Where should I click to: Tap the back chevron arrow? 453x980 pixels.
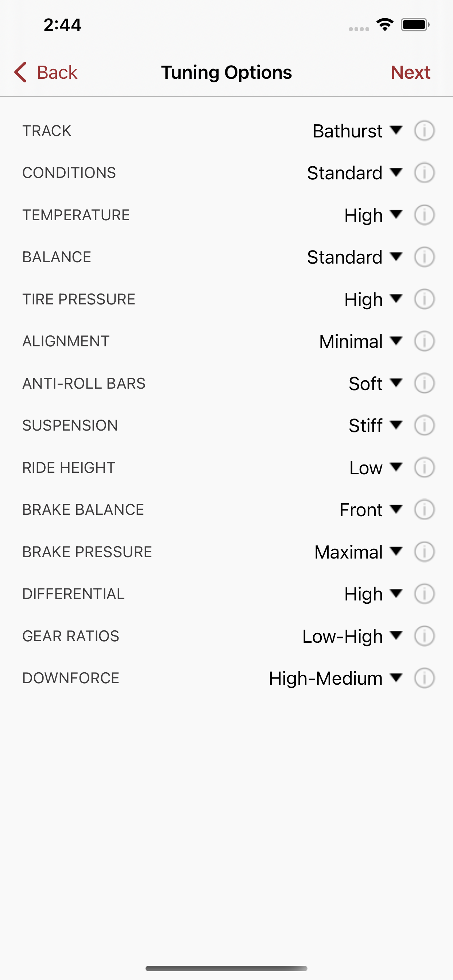pyautogui.click(x=20, y=72)
